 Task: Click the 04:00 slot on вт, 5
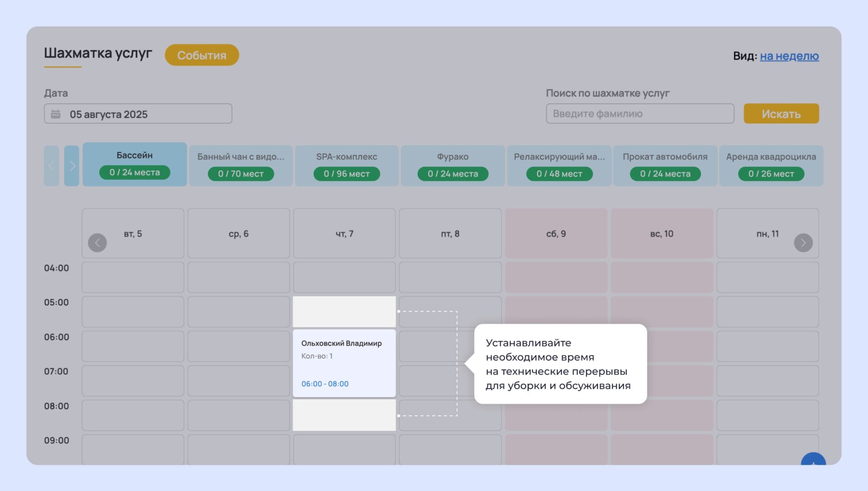tap(132, 277)
